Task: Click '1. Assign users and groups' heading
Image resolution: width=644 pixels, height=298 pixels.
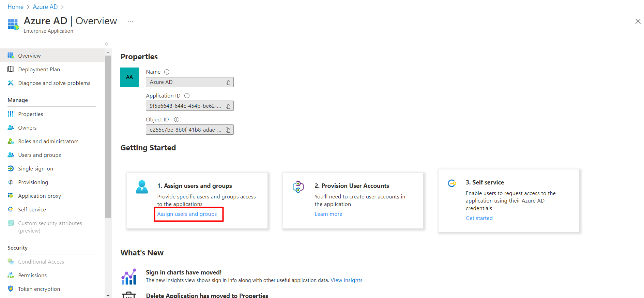Action: (195, 186)
